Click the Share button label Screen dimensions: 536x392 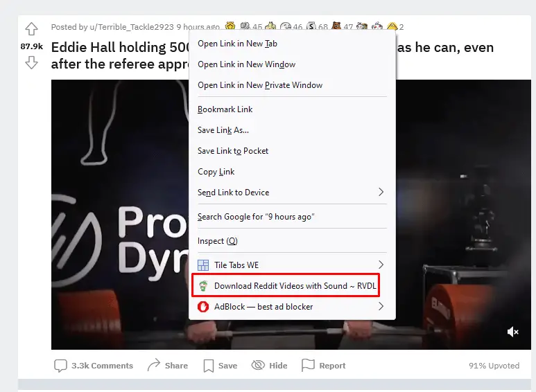tap(176, 366)
